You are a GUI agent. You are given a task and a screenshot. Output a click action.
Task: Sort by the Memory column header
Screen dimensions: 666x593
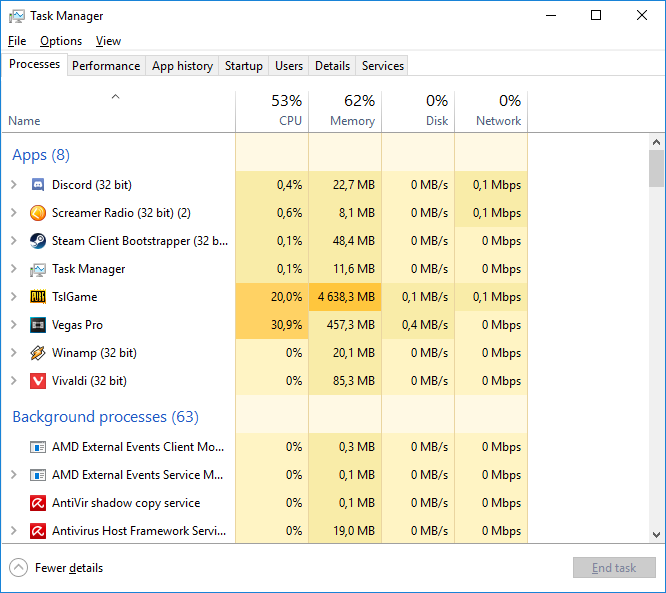point(345,112)
